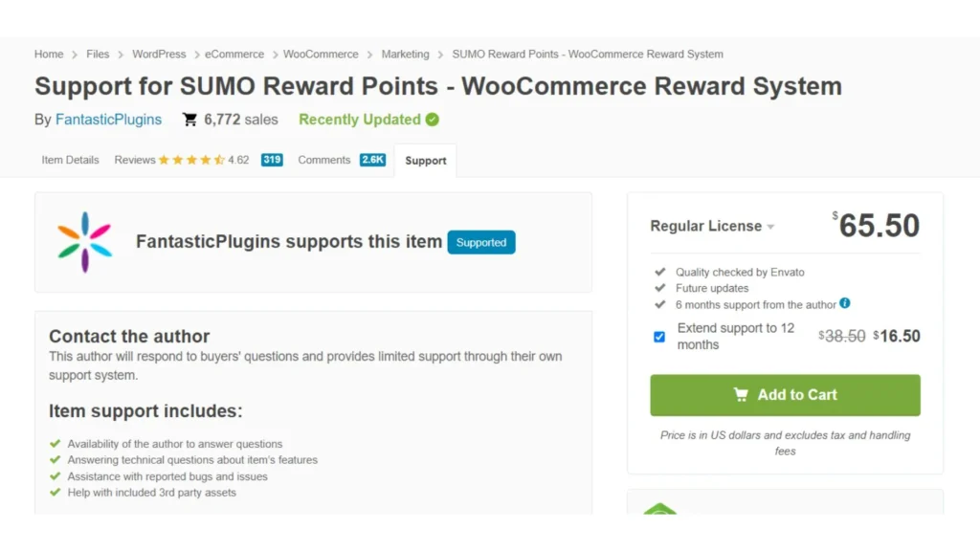Click the cart icon inside the Add to Cart button
Viewport: 980px width, 551px height.
pyautogui.click(x=741, y=395)
